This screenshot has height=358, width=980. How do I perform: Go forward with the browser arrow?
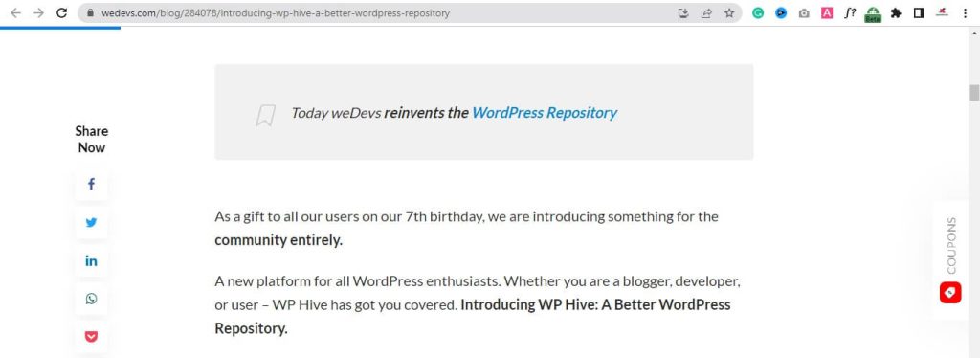click(38, 12)
